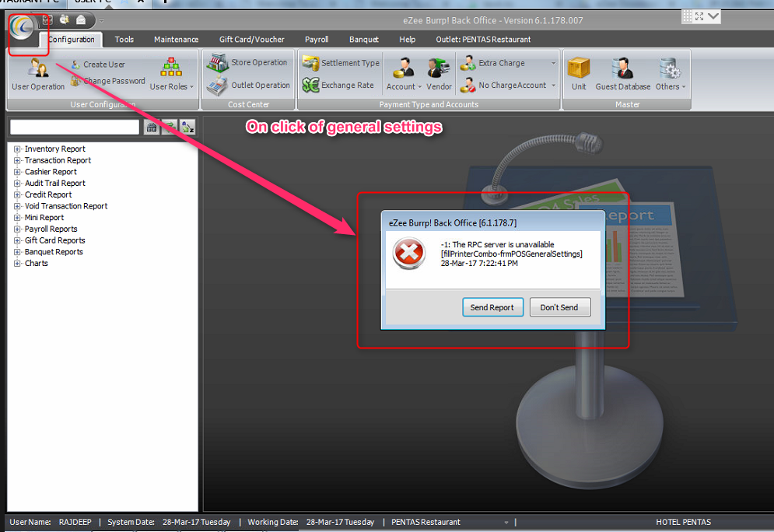Screen dimensions: 774x532
Task: Expand the Transaction Report node
Action: pos(17,160)
